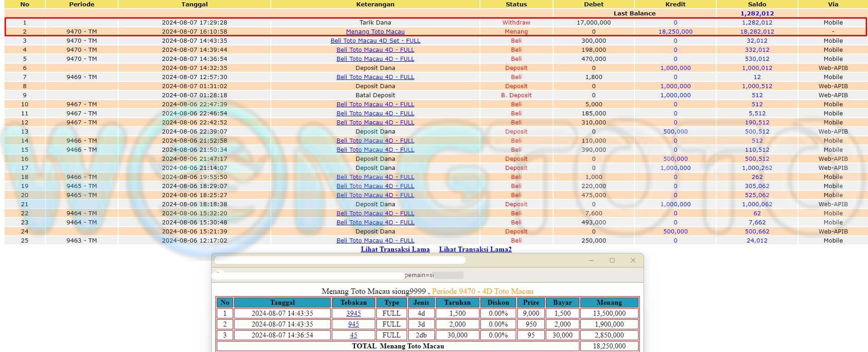Close the Menang Toto Macau popup window
Viewport: 868px width, 352px height.
pos(633,260)
